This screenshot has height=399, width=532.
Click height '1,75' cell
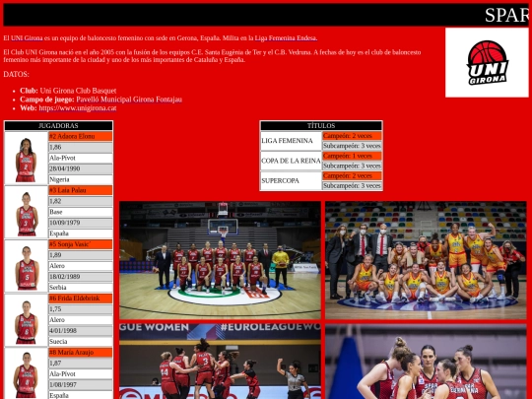(81, 309)
